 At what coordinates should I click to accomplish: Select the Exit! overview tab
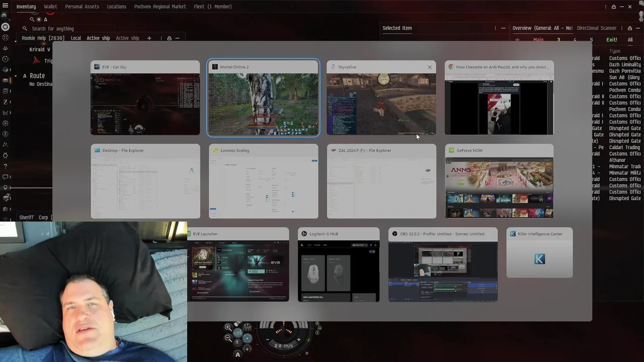tap(611, 40)
